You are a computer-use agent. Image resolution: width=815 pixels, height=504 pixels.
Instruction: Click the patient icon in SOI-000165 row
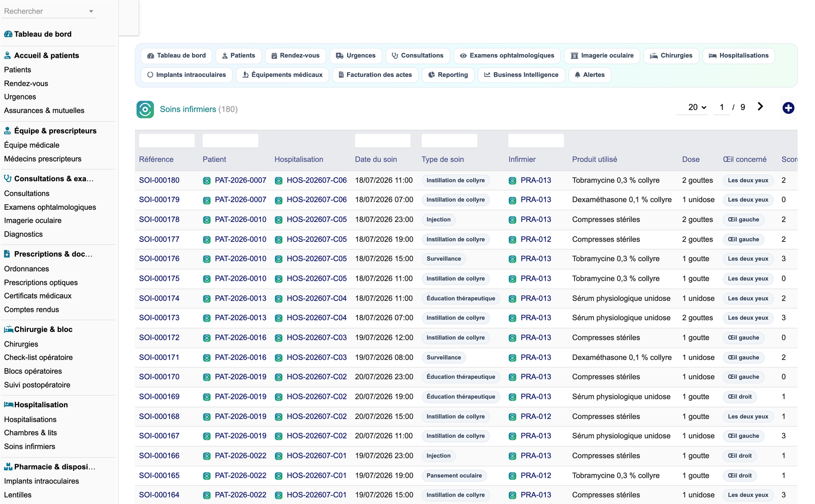tap(207, 476)
